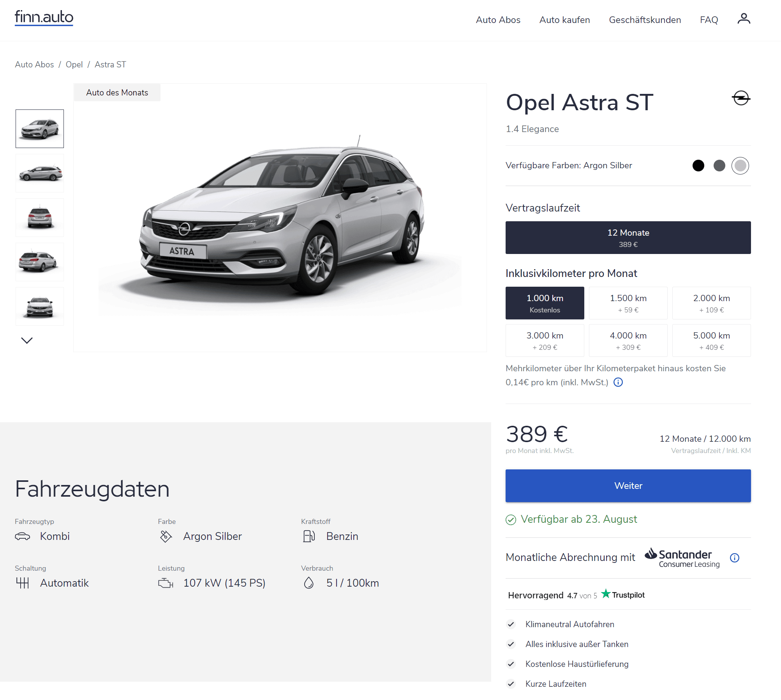Select the 12 Monate contract term
The image size is (781, 700).
[628, 238]
